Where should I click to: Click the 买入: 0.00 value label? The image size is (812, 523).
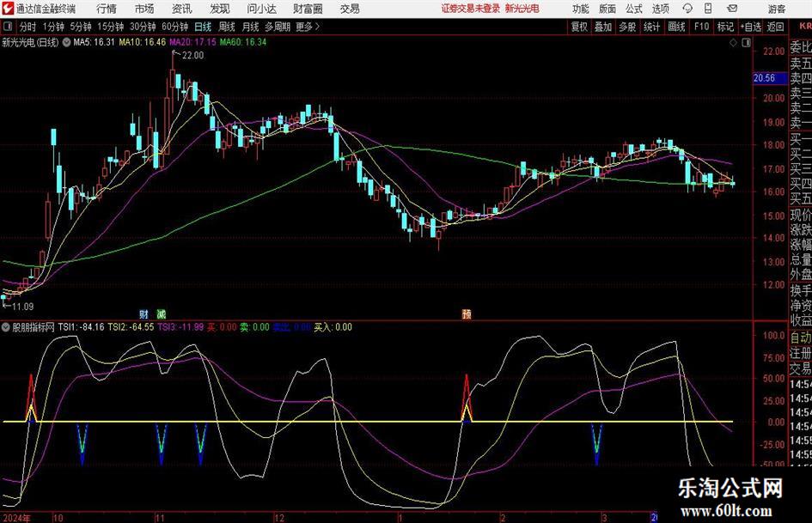click(333, 327)
